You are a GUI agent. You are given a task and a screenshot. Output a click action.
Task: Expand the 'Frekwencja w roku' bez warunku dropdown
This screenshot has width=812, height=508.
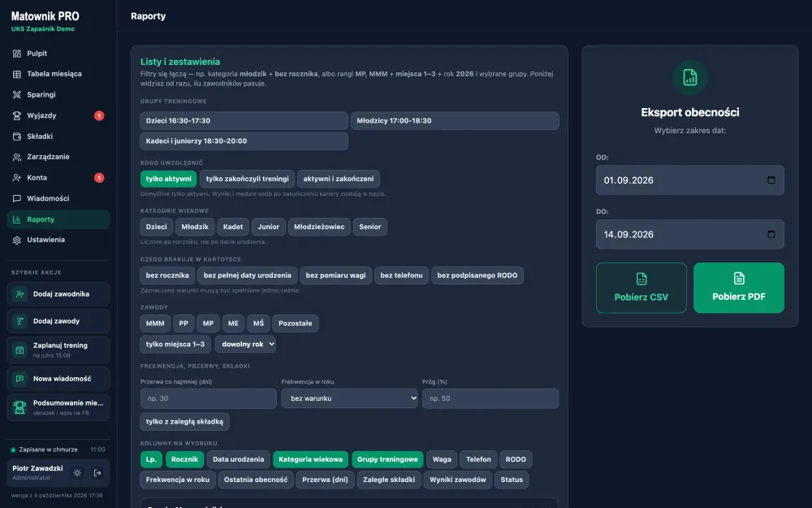(x=349, y=398)
